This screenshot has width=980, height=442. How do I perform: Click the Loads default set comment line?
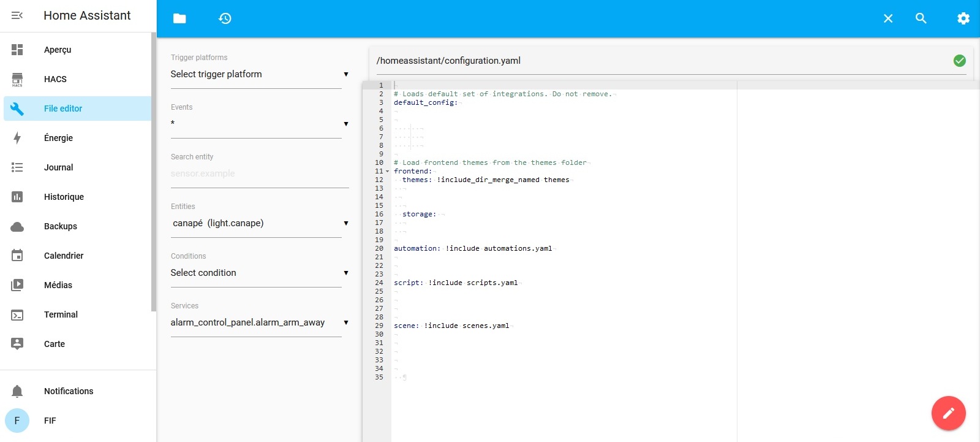coord(503,94)
